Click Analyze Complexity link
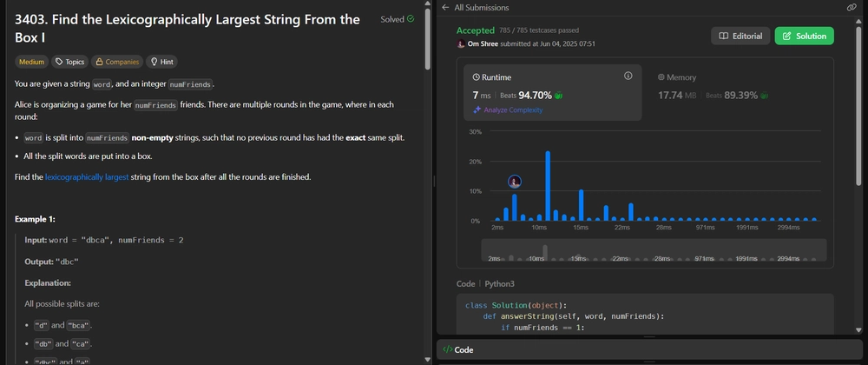Viewport: 868px width, 365px height. point(513,110)
